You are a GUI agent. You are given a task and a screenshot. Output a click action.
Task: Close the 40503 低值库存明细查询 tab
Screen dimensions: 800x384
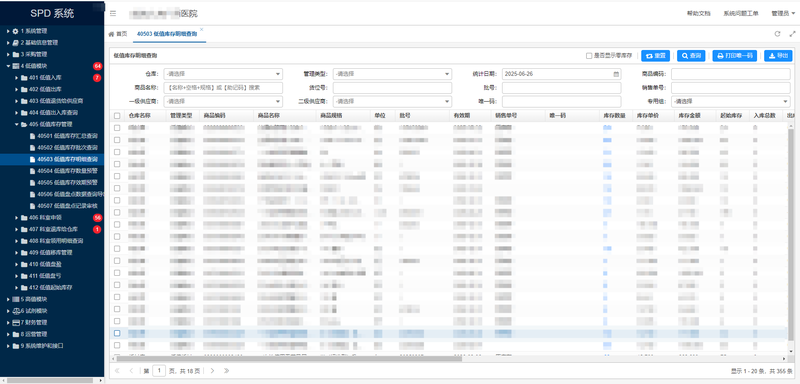[202, 30]
